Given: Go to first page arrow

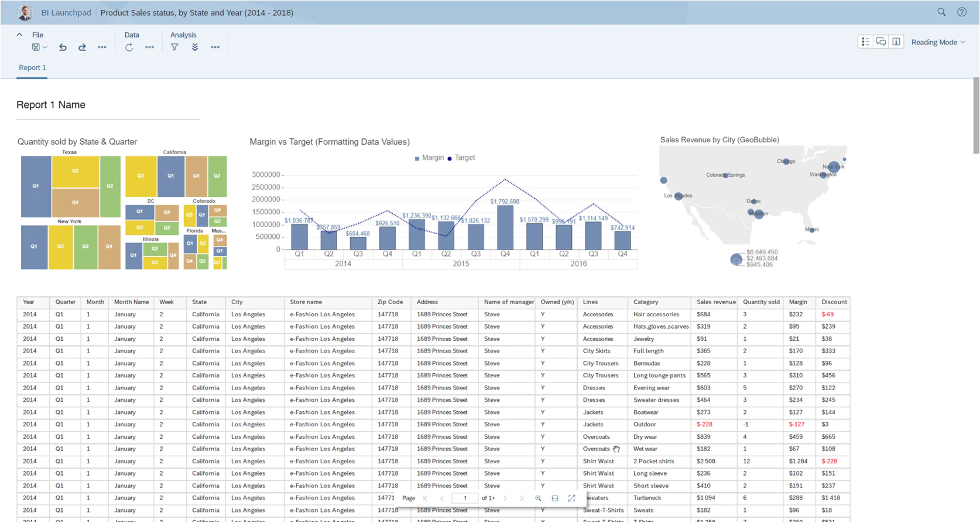Looking at the screenshot, I should [426, 498].
